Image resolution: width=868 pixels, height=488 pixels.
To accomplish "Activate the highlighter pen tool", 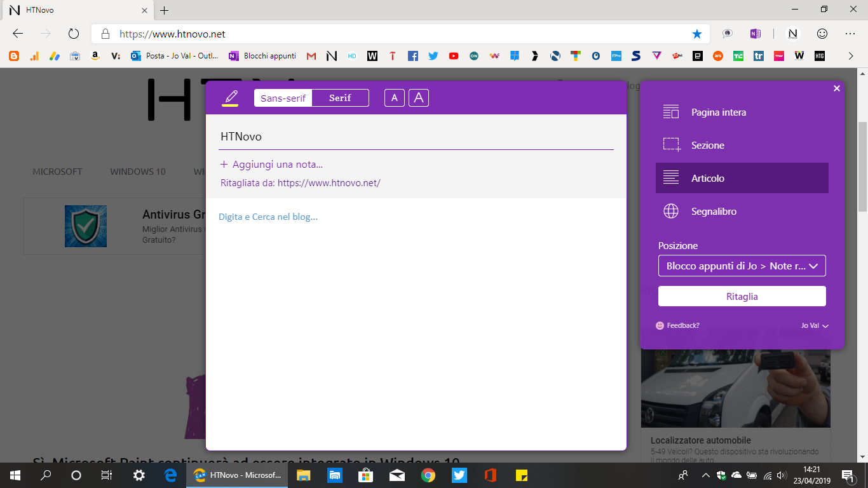I will coord(230,98).
